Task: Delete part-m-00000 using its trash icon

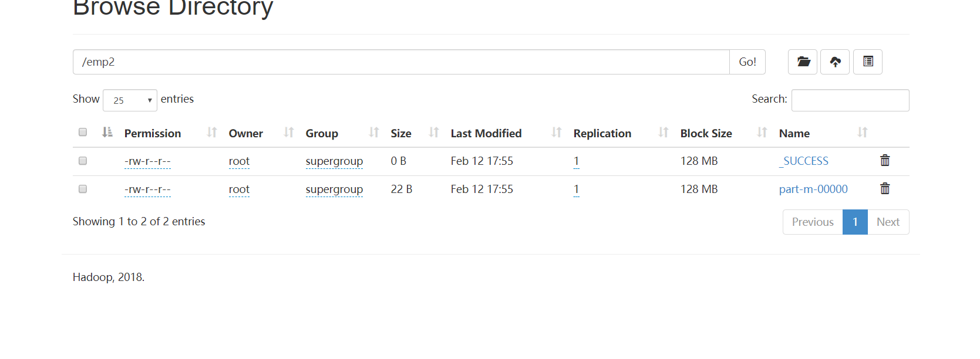Action: (x=885, y=188)
